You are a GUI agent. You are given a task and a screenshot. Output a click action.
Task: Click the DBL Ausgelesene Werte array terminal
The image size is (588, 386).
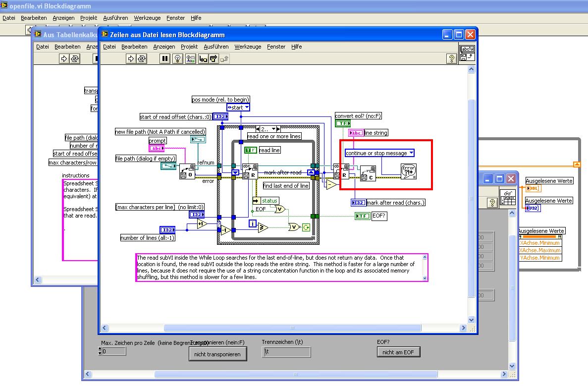(x=533, y=188)
